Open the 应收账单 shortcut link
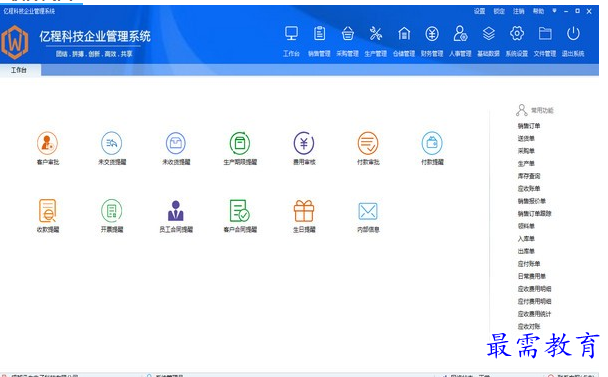Image resolution: width=608 pixels, height=377 pixels. (529, 188)
